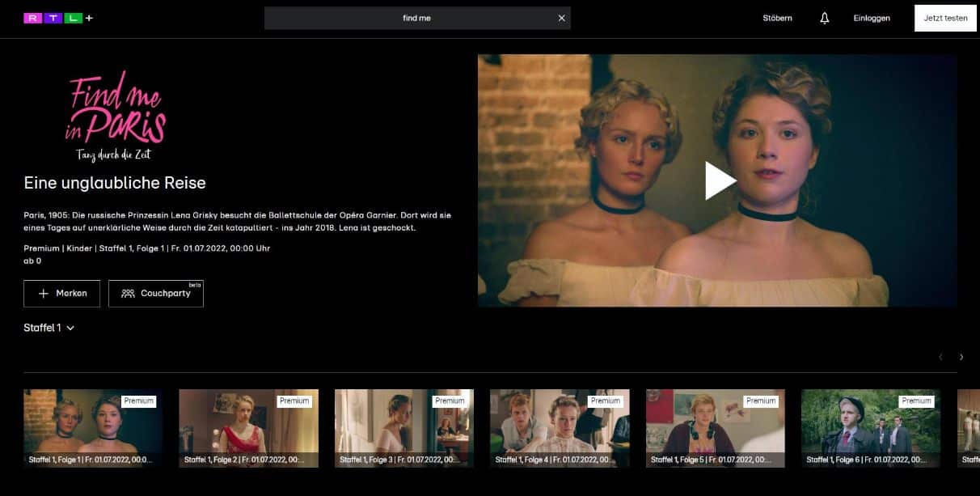Click the Premium badge on the Folge 1 thumbnail
980x496 pixels.
[x=139, y=401]
